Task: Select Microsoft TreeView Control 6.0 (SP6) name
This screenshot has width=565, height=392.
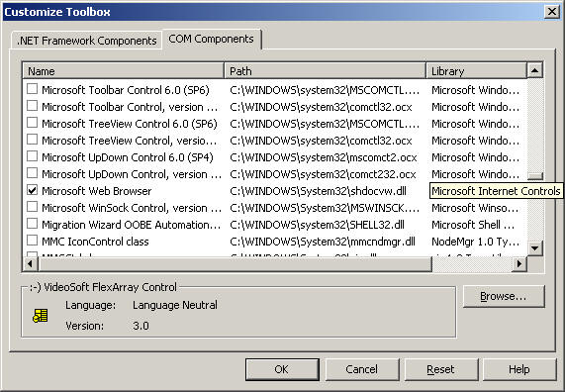Action: [x=130, y=124]
